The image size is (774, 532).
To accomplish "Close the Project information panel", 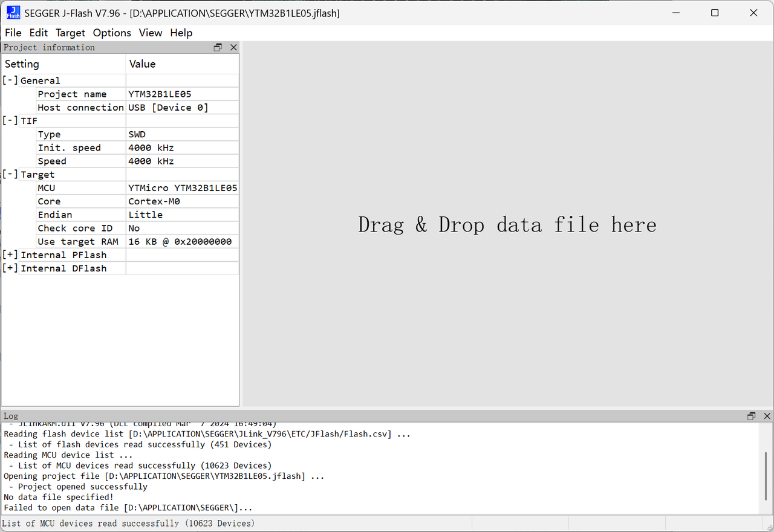I will point(233,47).
